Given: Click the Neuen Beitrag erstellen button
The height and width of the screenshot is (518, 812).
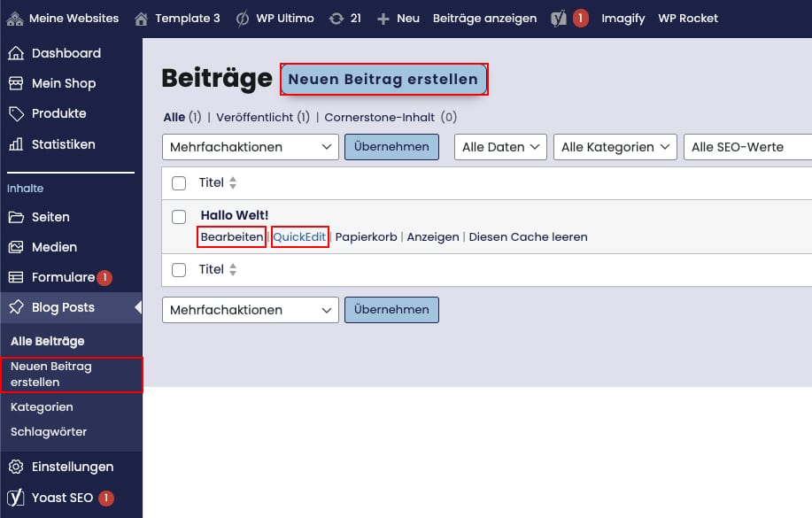Looking at the screenshot, I should pyautogui.click(x=383, y=79).
